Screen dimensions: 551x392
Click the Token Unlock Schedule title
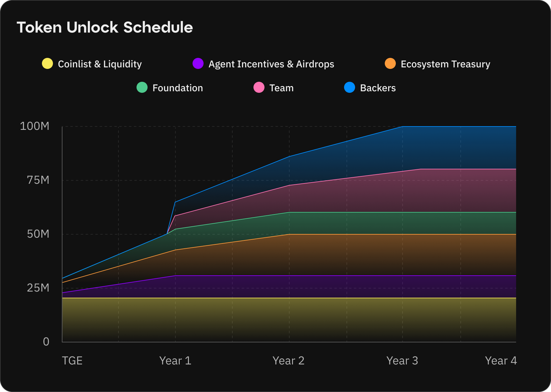point(105,27)
